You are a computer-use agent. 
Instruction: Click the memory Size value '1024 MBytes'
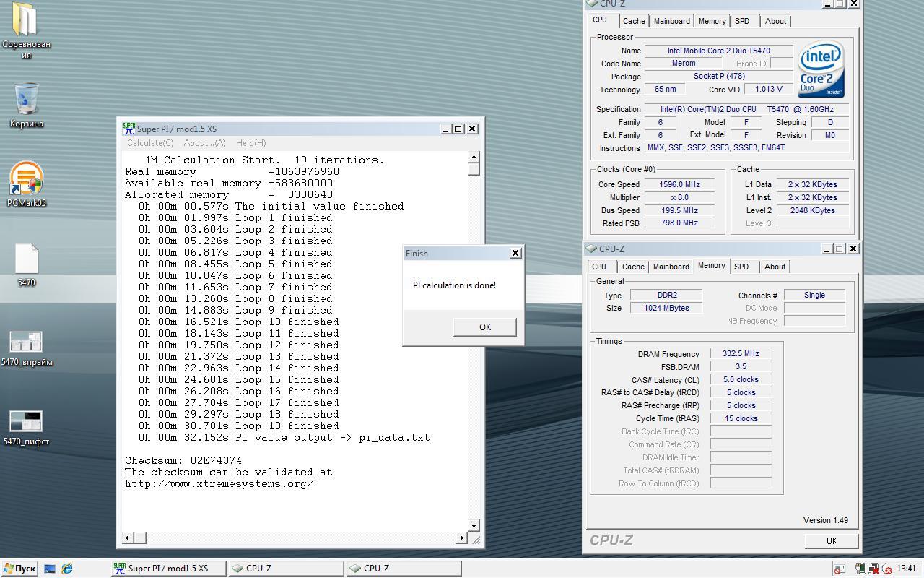coord(666,308)
